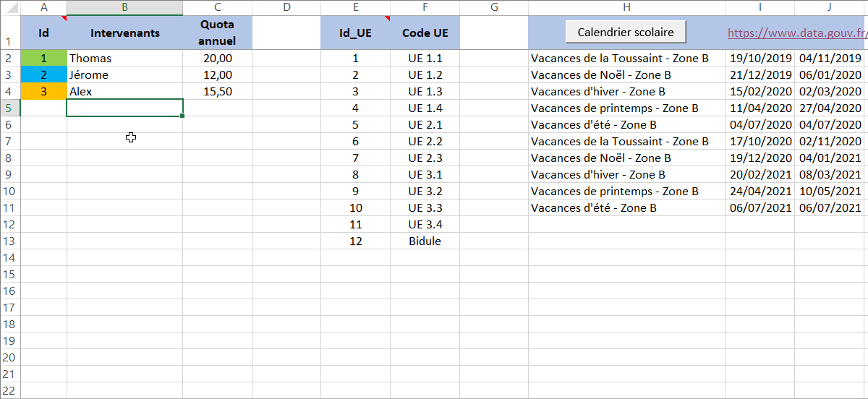
Task: Select the UE 2.1 code cell
Action: coord(425,125)
